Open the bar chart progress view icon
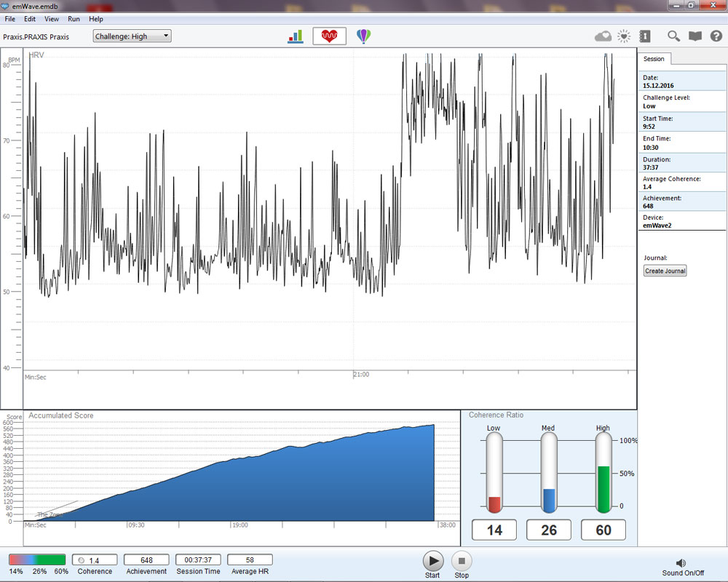Image resolution: width=728 pixels, height=582 pixels. point(296,36)
